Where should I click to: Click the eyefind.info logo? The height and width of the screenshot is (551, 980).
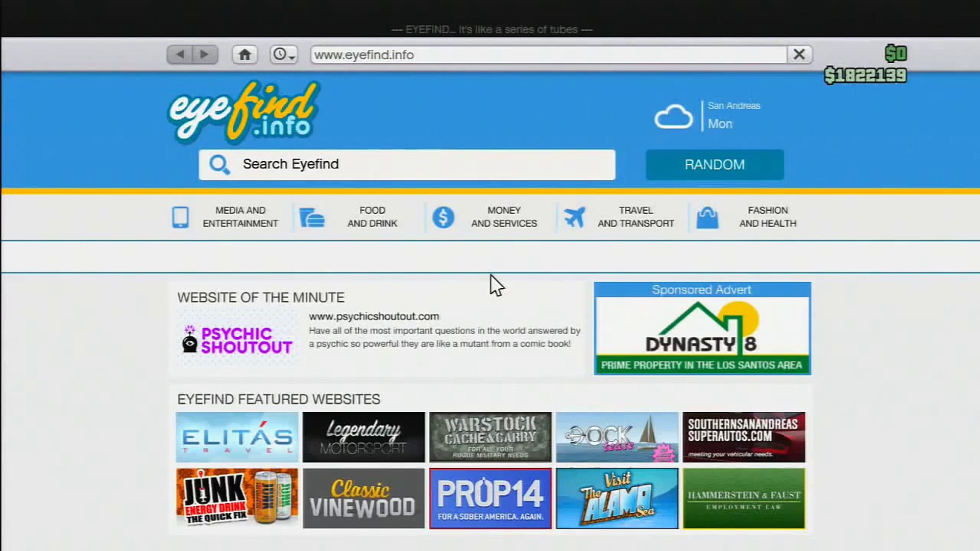pos(244,112)
